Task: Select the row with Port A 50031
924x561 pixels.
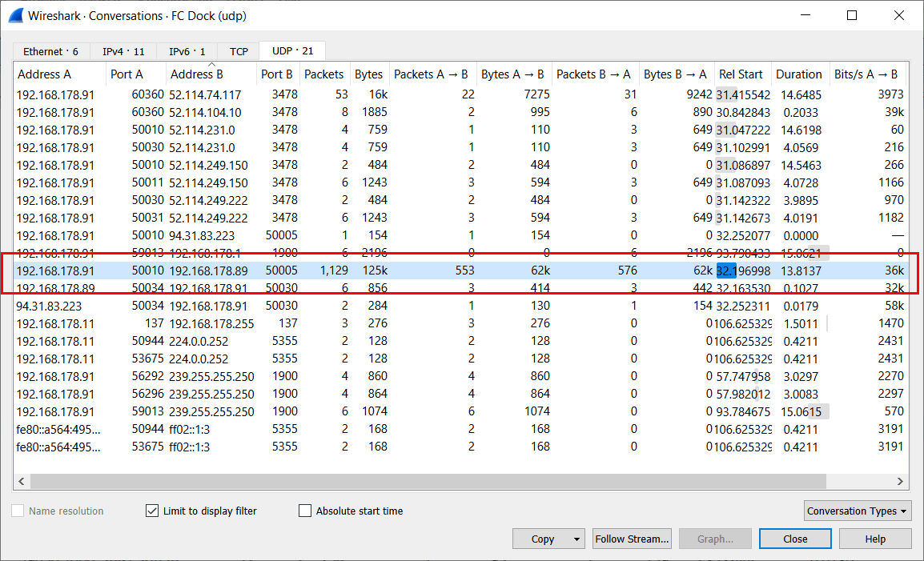Action: [461, 218]
